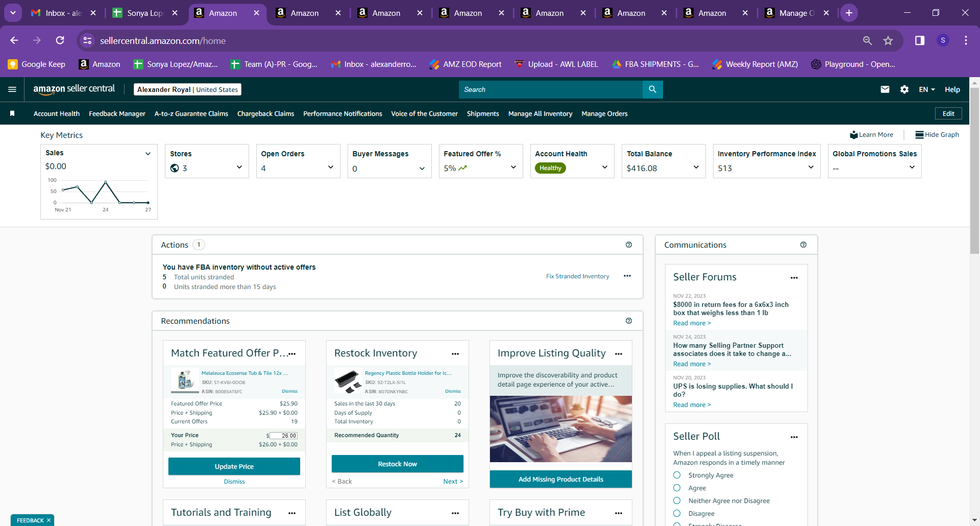Open Match Featured Offer card three-dot menu
Viewport: 980px width, 526px height.
pyautogui.click(x=292, y=354)
